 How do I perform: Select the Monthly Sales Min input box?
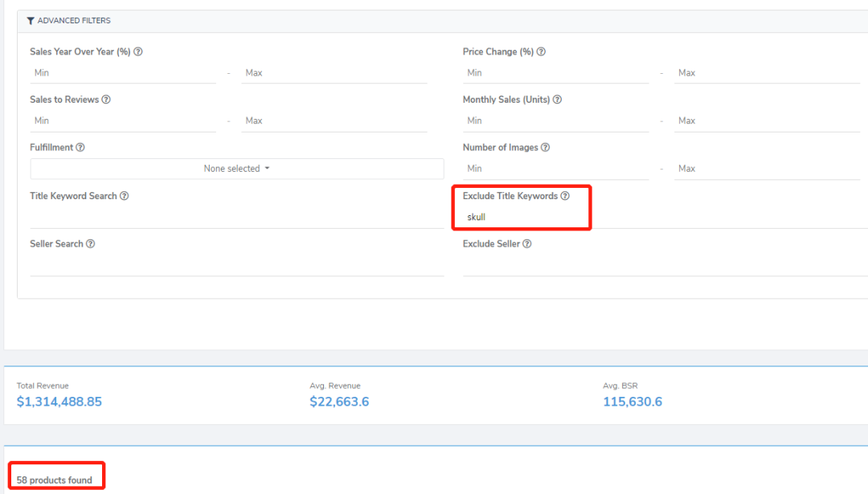[555, 120]
